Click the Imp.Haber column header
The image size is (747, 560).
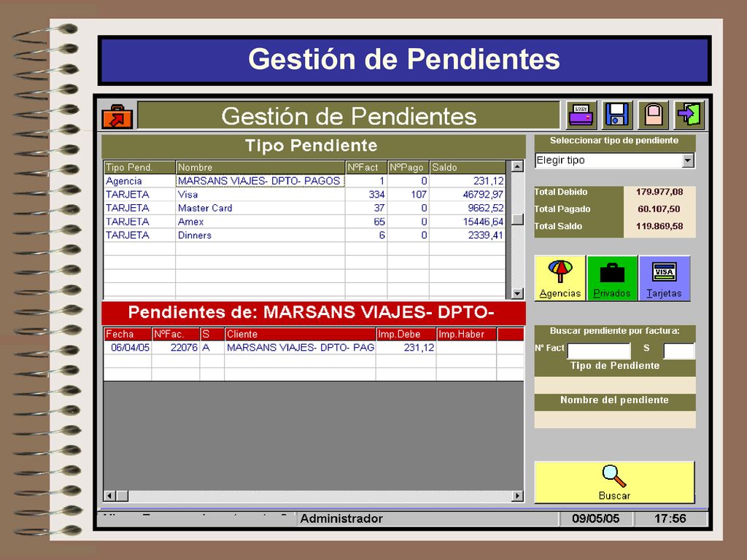(466, 334)
